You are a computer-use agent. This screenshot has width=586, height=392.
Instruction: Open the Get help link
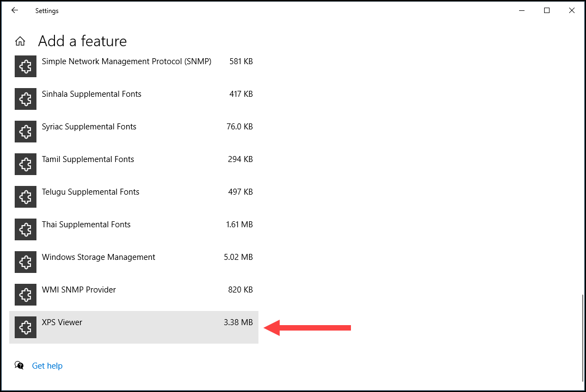tap(47, 366)
